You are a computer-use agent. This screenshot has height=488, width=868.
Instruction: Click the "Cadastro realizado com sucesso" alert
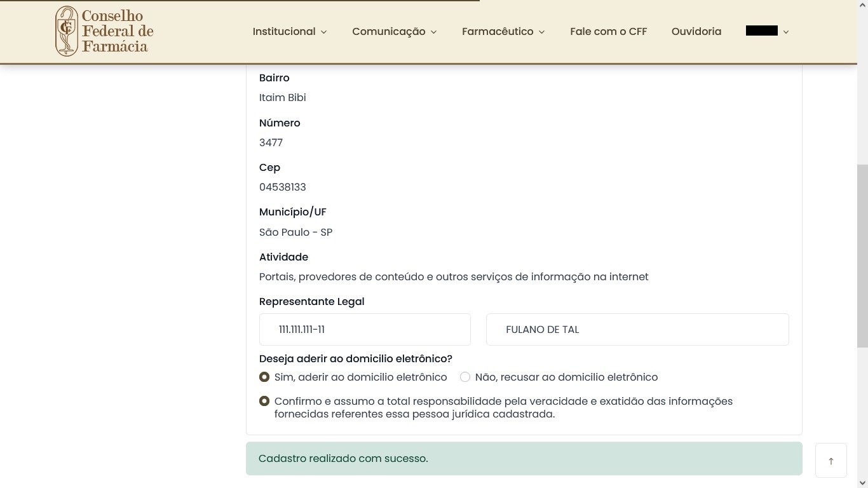(x=524, y=458)
